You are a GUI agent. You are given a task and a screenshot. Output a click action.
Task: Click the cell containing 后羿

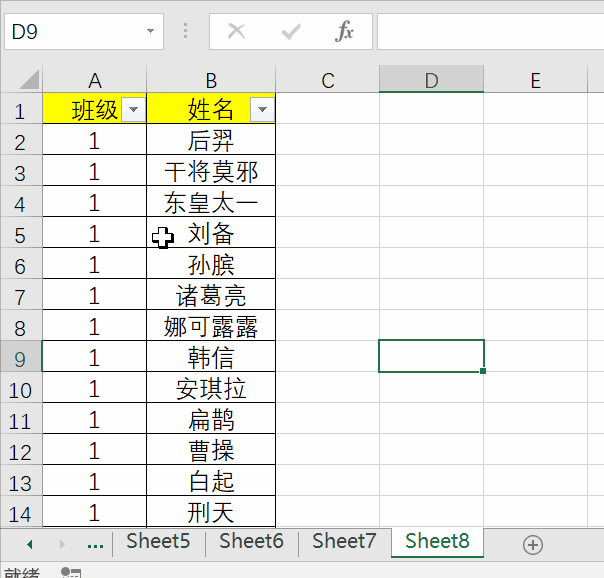click(x=211, y=139)
